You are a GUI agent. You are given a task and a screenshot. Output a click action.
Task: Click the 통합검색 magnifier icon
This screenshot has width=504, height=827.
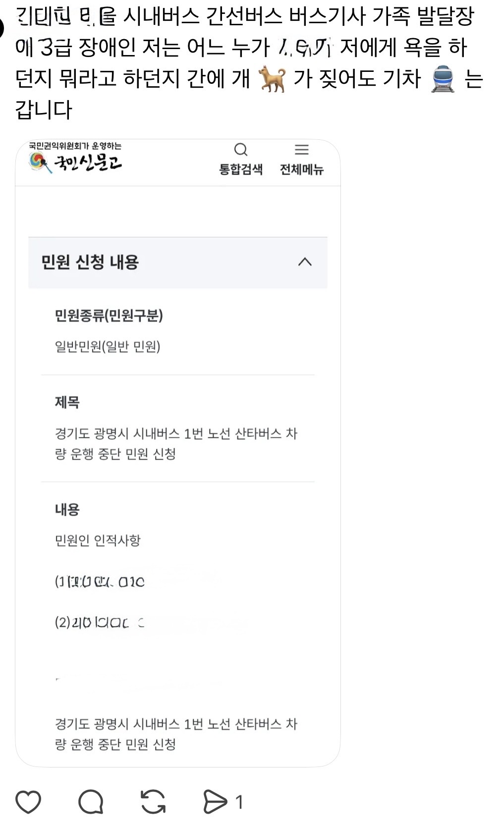241,149
